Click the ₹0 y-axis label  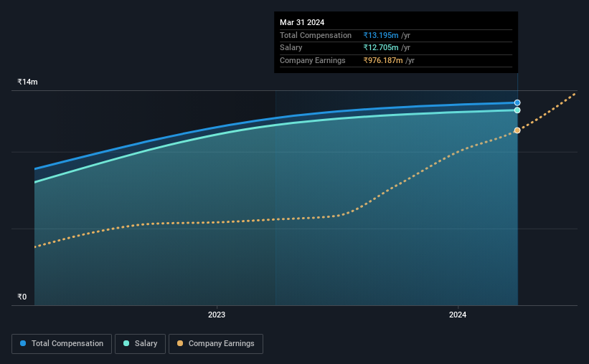[22, 297]
